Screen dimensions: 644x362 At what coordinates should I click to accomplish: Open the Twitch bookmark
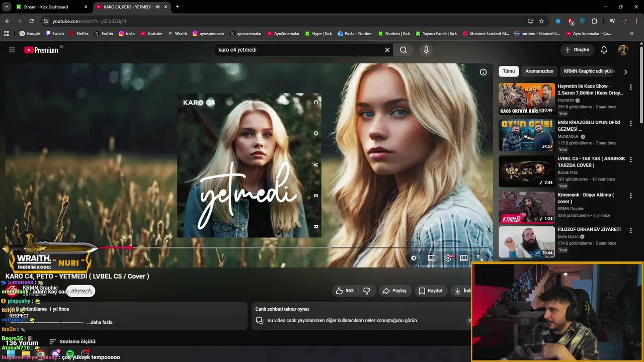point(55,34)
